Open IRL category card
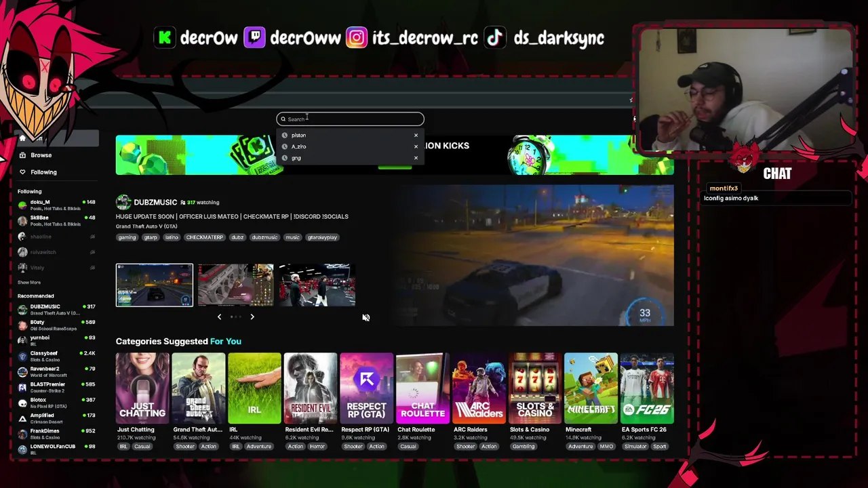This screenshot has width=868, height=488. [x=254, y=388]
